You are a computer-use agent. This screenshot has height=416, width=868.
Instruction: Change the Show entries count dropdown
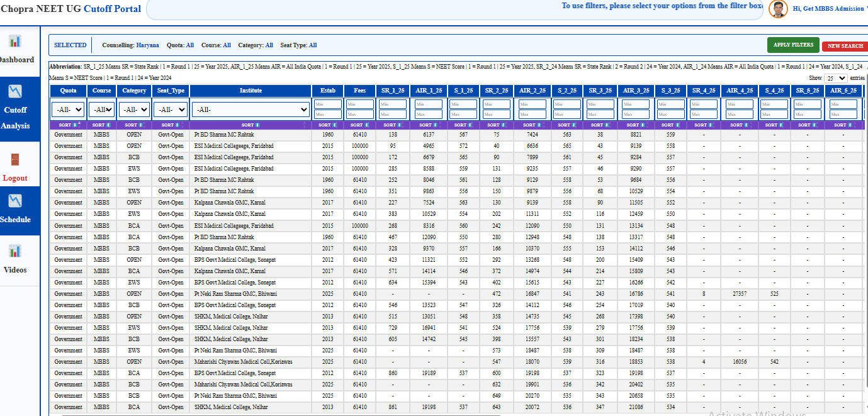pyautogui.click(x=836, y=78)
